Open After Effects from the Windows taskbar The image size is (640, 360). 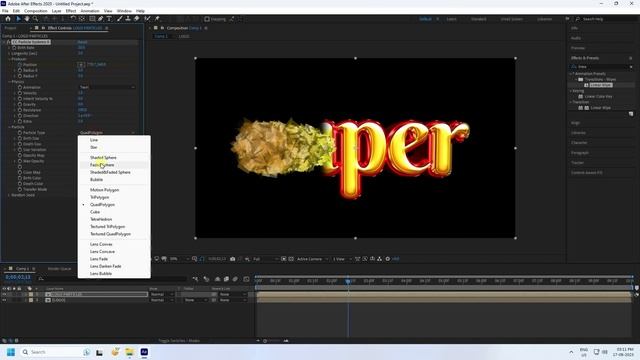point(144,352)
